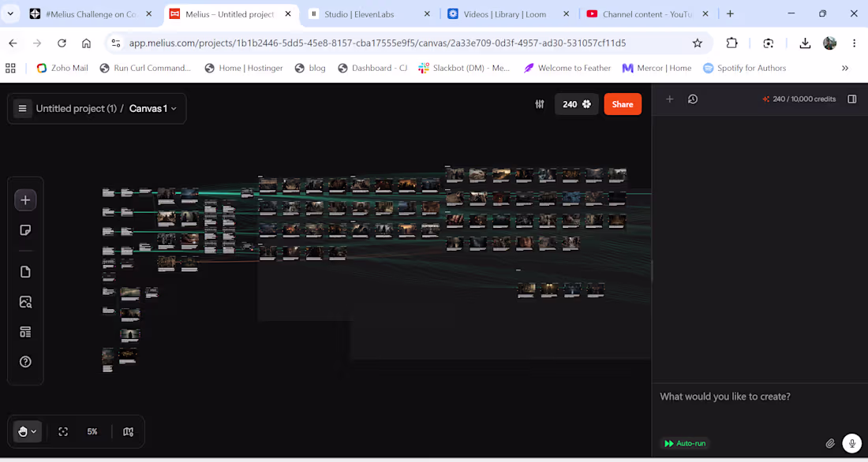868x462 pixels.
Task: Switch to Studio | ElevenLabs tab
Action: (x=359, y=14)
